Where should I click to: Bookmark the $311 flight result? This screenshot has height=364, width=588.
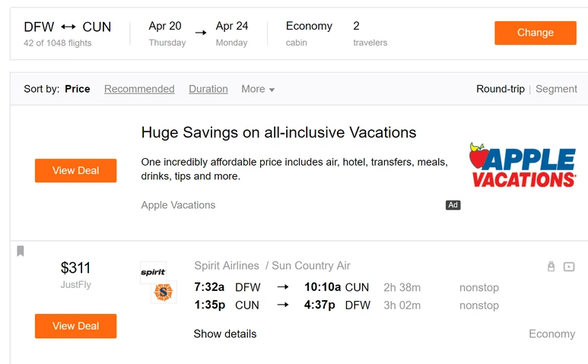21,252
